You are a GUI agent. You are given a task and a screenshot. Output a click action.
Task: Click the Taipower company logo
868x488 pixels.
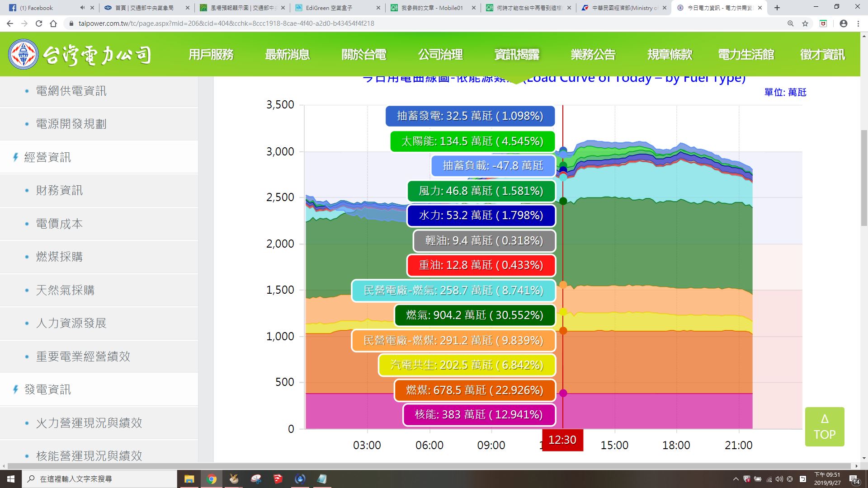click(80, 55)
